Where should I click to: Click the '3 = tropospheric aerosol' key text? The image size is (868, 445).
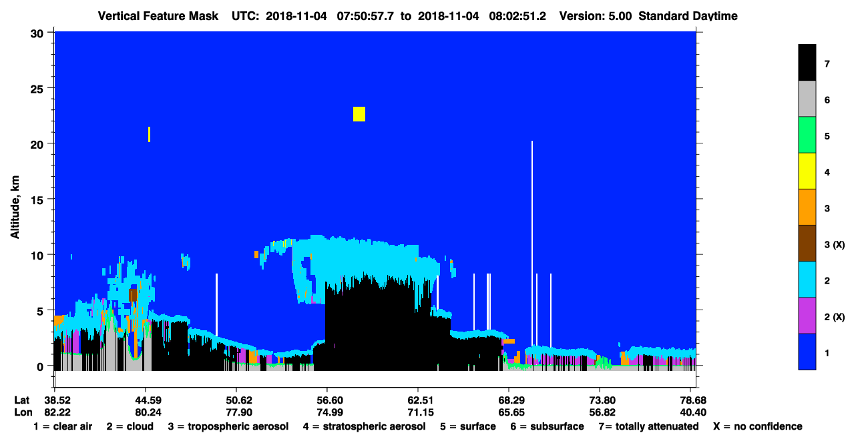[228, 426]
